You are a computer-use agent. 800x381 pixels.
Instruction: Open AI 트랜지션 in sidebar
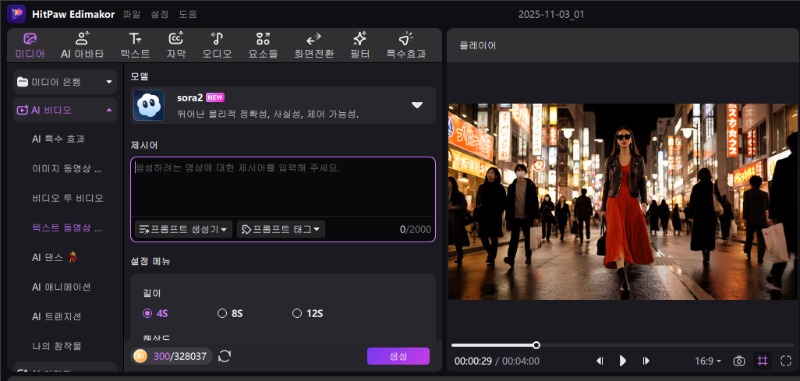(56, 317)
